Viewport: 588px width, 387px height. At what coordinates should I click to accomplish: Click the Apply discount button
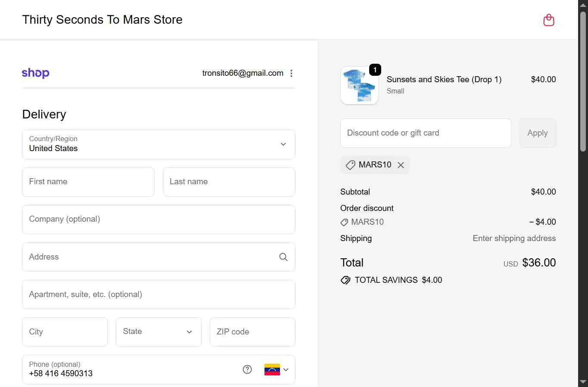pos(538,133)
